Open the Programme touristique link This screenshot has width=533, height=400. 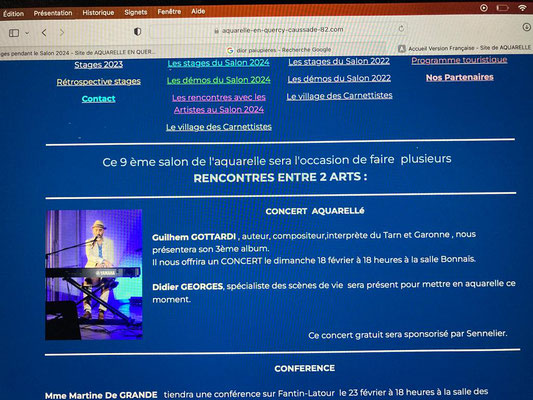(459, 60)
